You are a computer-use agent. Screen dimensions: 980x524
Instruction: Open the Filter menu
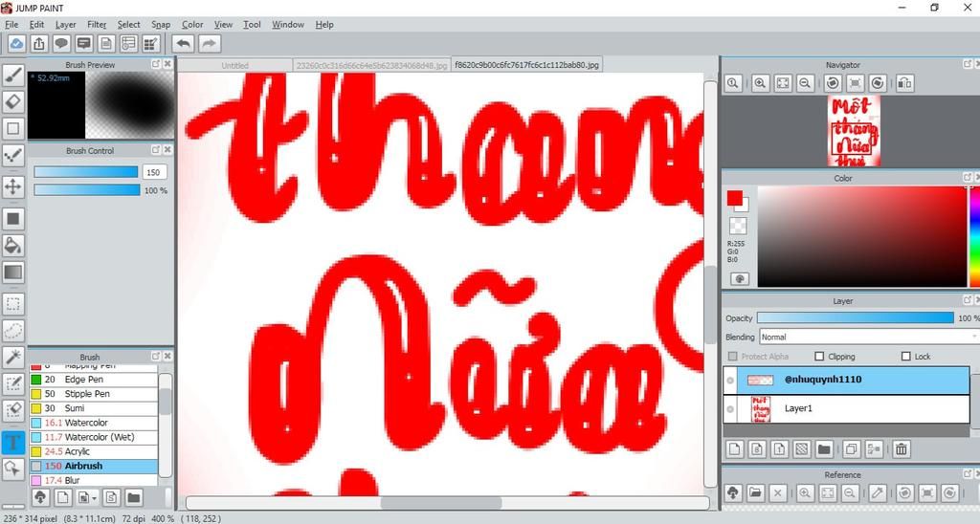(97, 24)
